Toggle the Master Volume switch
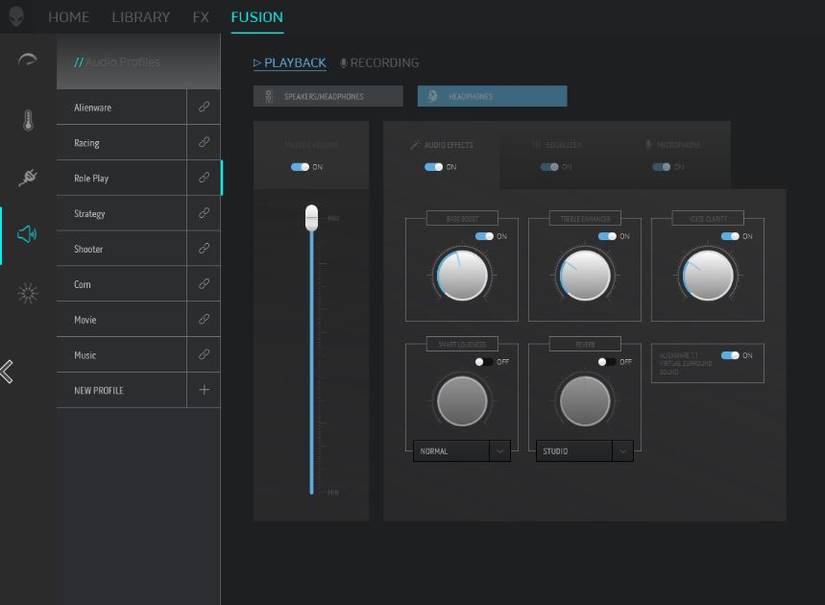This screenshot has height=605, width=825. tap(300, 167)
